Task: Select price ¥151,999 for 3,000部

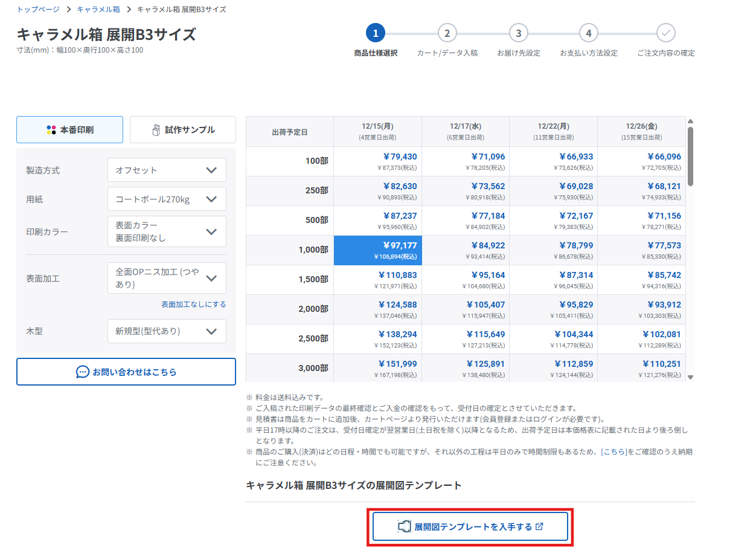Action: [377, 368]
